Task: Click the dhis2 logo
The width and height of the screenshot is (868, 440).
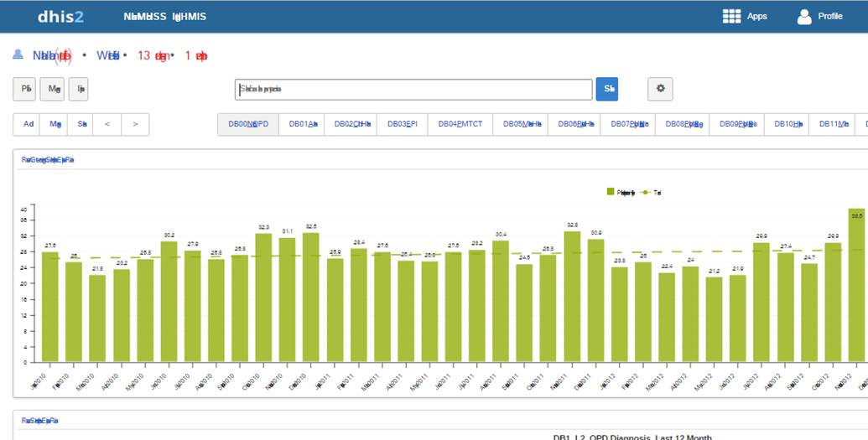Action: click(x=60, y=17)
